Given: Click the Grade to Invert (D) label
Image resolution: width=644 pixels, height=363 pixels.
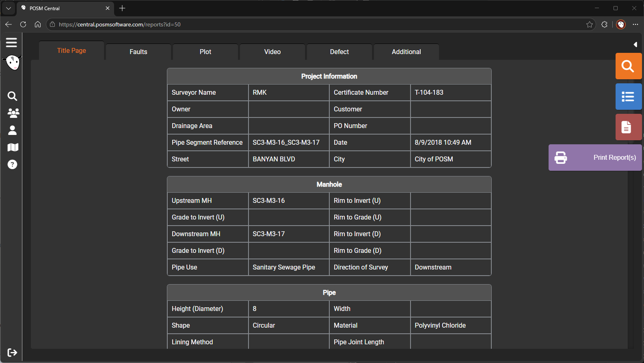Looking at the screenshot, I should point(198,250).
